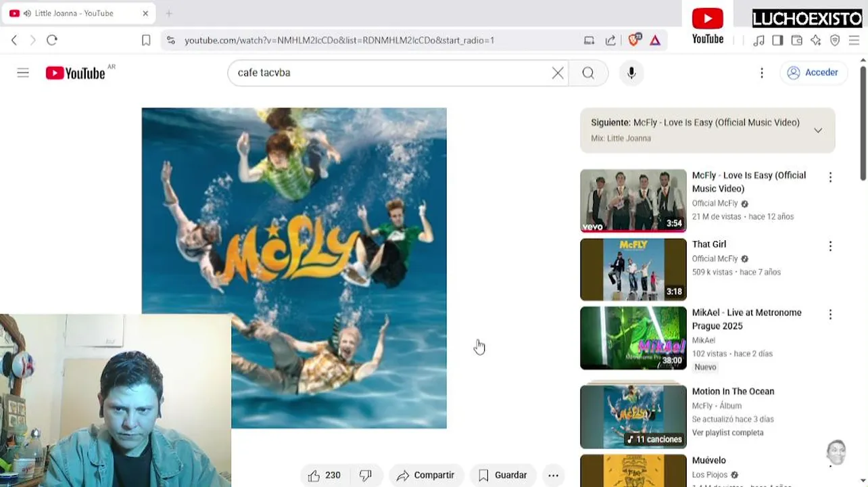This screenshot has width=868, height=487.
Task: Dislike the video with thumbs down
Action: (366, 476)
